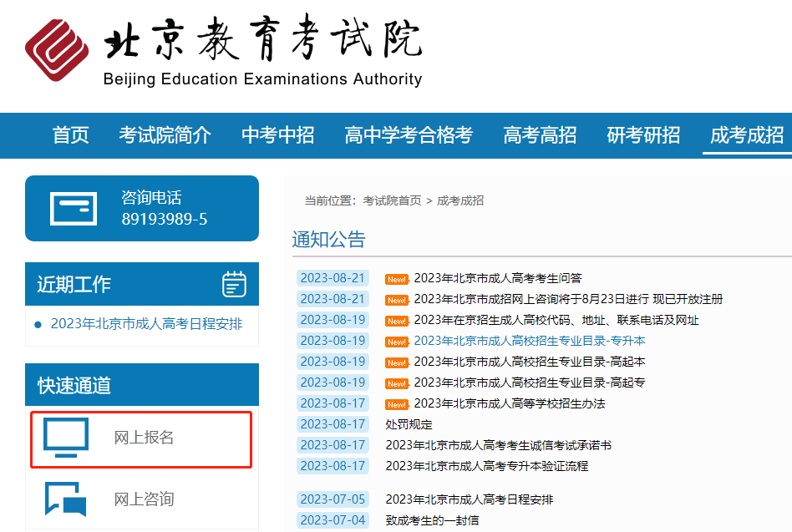Open 2023年北京市成人高考日程安排 under 近期工作
The height and width of the screenshot is (532, 792).
click(x=146, y=324)
